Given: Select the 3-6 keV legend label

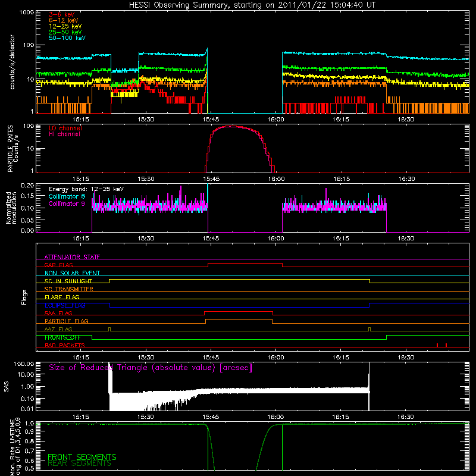Looking at the screenshot, I should point(62,14).
